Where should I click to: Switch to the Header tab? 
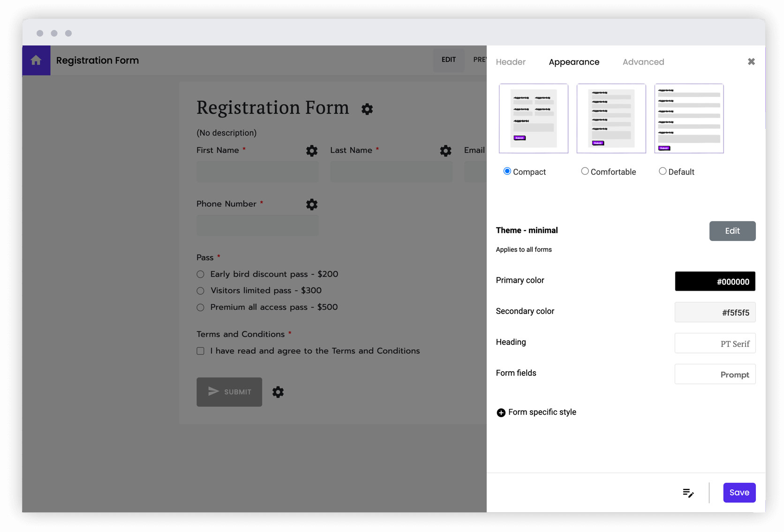coord(511,61)
